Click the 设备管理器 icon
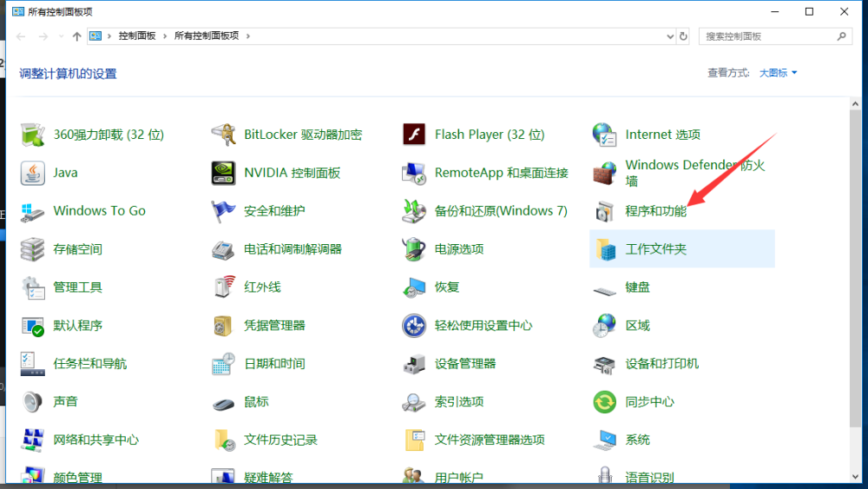 point(414,364)
